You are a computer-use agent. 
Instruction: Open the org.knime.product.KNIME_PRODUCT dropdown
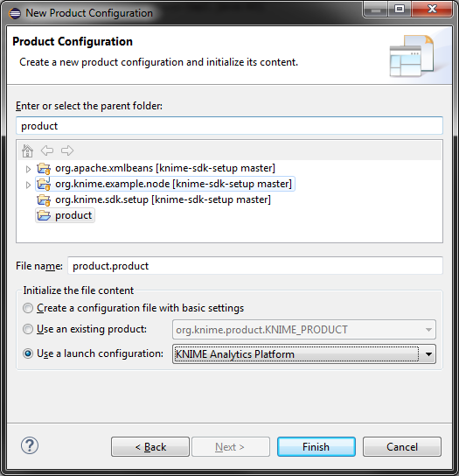(x=304, y=329)
